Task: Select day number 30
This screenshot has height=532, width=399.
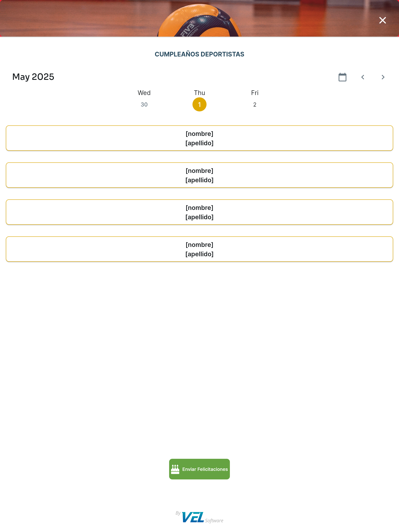Action: point(144,105)
